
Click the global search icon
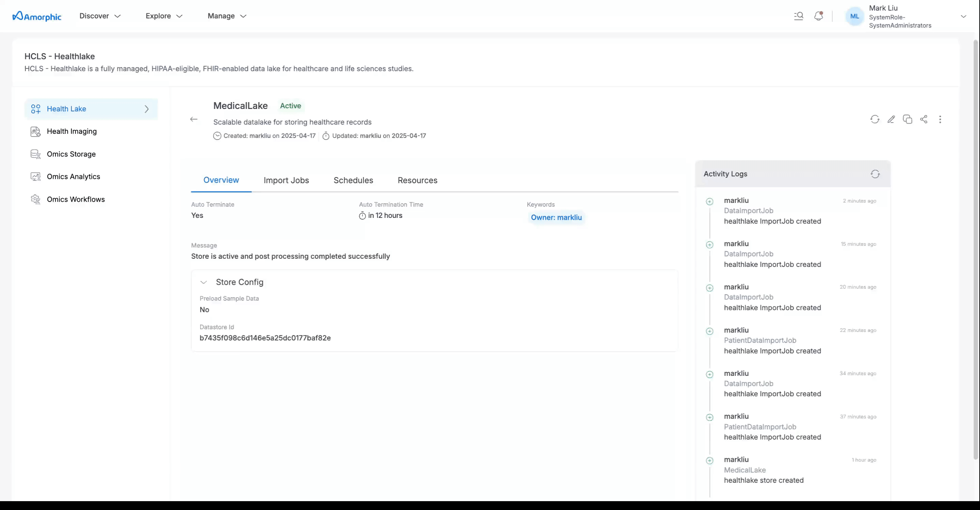click(799, 16)
